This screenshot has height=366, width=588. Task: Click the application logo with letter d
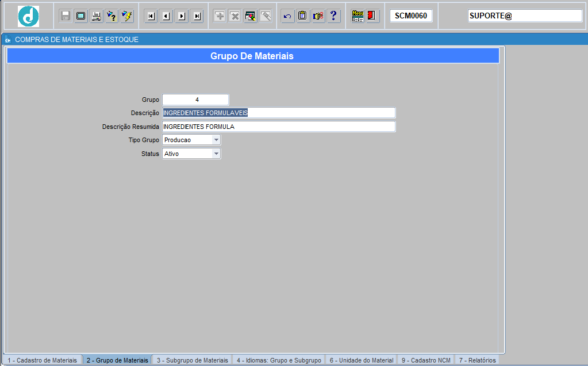click(29, 16)
